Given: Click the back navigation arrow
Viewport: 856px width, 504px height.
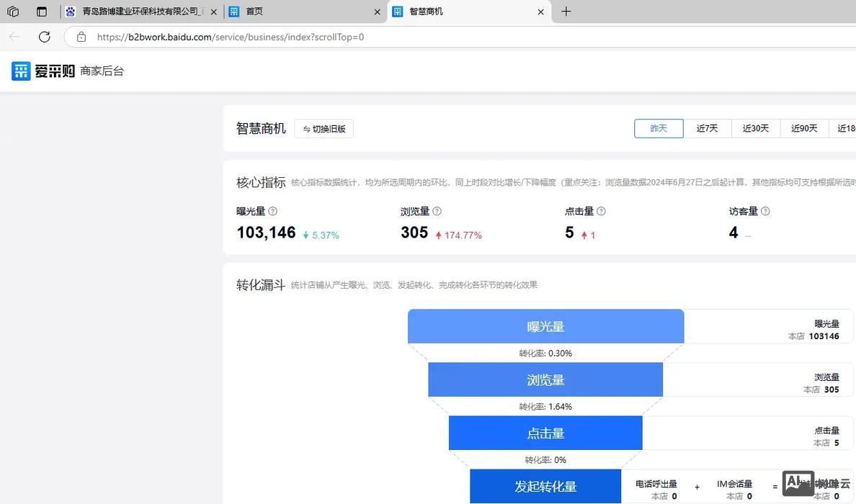Looking at the screenshot, I should coord(15,37).
